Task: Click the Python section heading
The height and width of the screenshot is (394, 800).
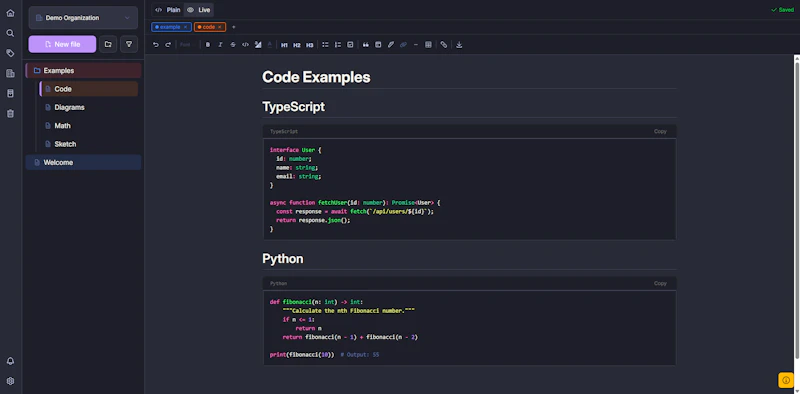Action: pyautogui.click(x=283, y=259)
